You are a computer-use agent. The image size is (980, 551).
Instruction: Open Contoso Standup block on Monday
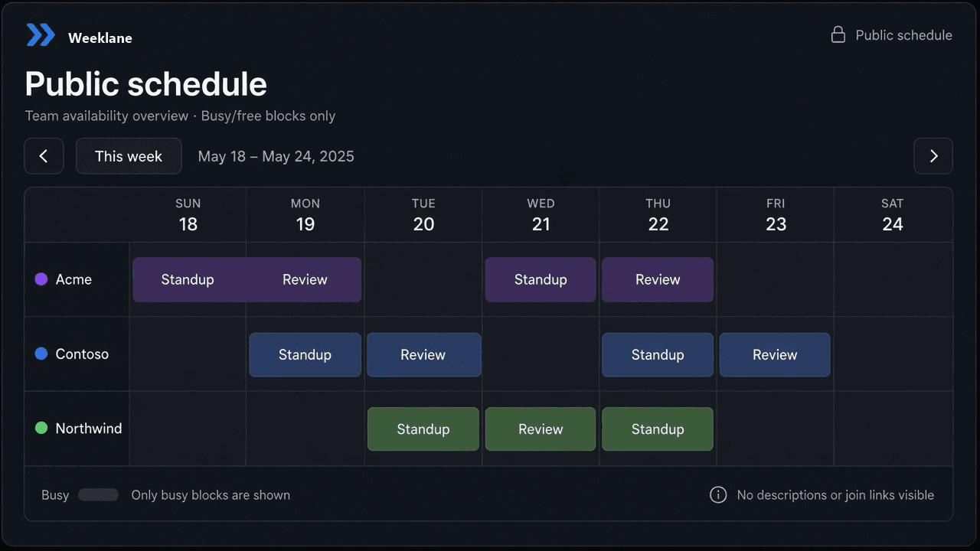point(305,354)
